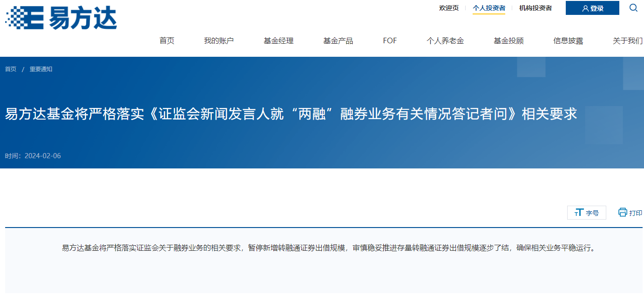Switch to 机构投资者 tab
Screen dimensions: 644x295
pyautogui.click(x=536, y=8)
